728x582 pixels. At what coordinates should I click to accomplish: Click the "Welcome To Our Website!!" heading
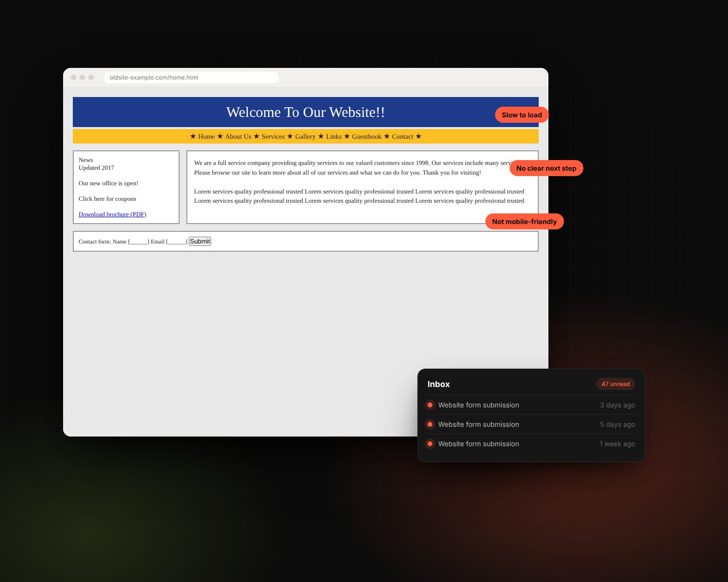tap(306, 112)
